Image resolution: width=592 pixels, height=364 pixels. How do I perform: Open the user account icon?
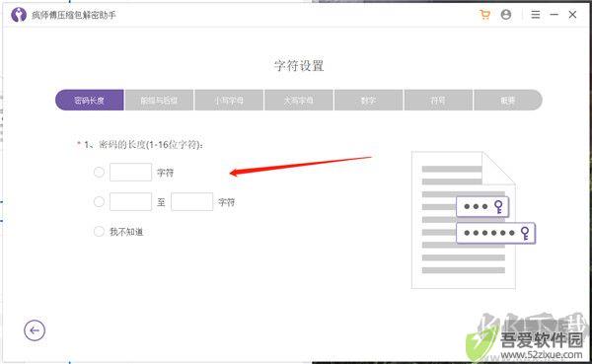tap(506, 15)
